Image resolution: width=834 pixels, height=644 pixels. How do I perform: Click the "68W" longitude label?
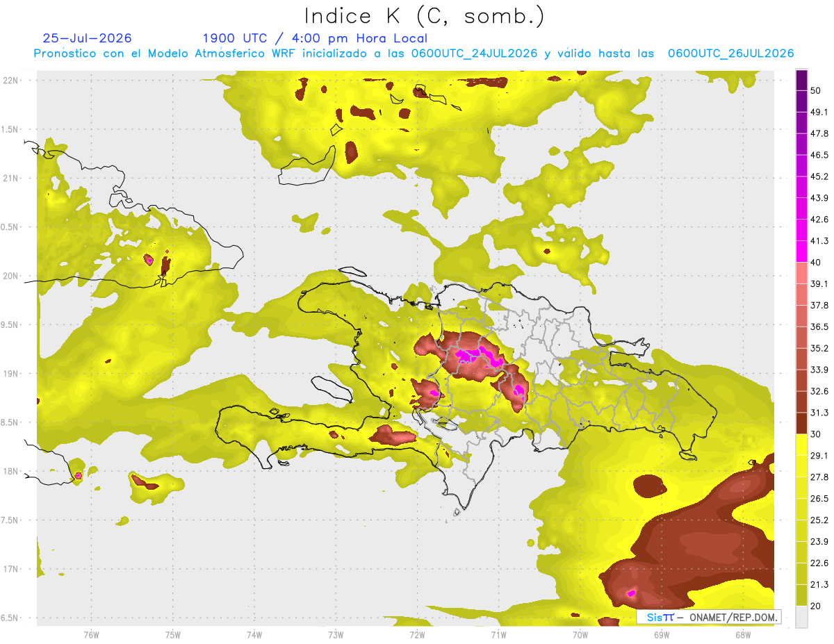tap(743, 635)
